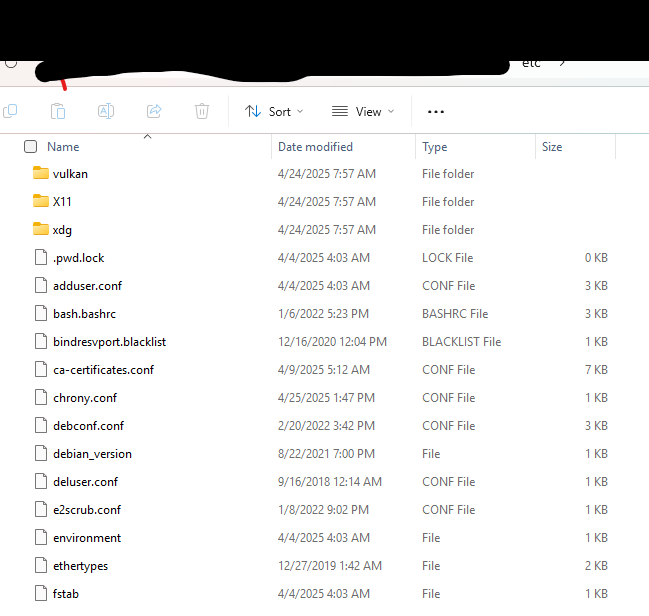Open the Sort dropdown menu
This screenshot has width=649, height=616.
point(274,112)
